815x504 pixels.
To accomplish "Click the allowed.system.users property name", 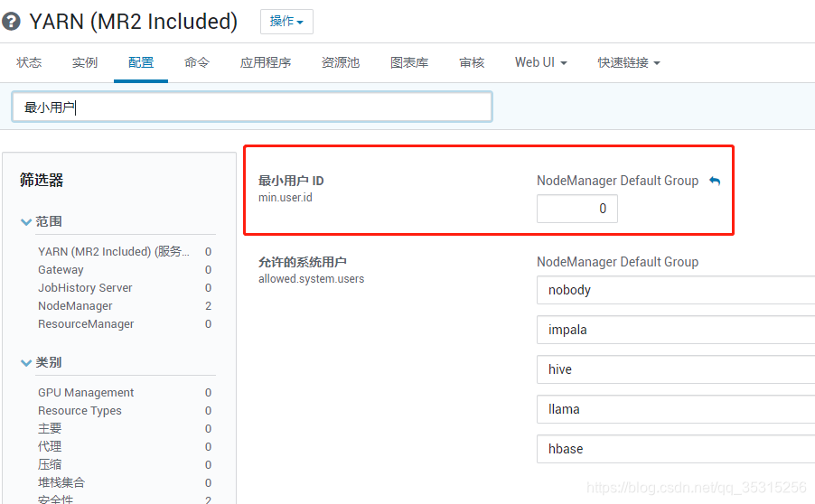I will pos(312,278).
